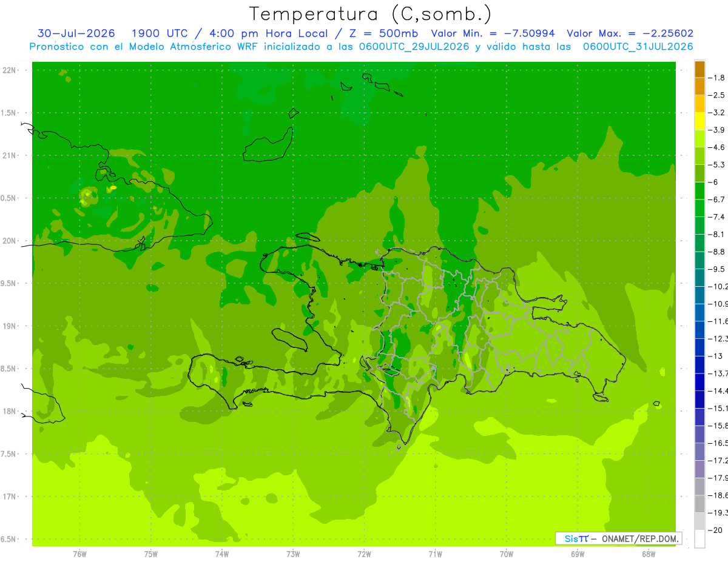Click the orange legend swatch between -1.8 and -2.5
The image size is (728, 562).
699,86
